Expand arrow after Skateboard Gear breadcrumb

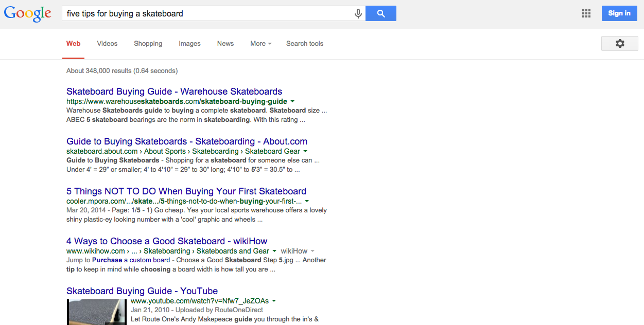[305, 152]
